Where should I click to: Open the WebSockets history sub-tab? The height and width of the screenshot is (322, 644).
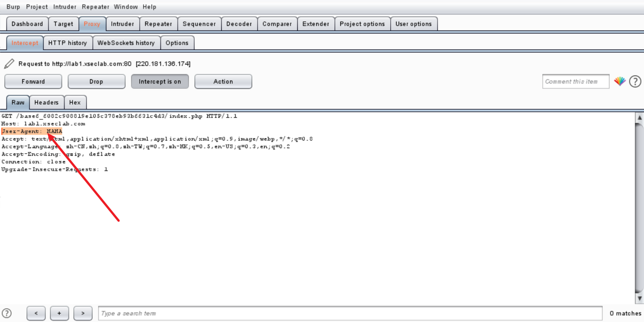click(126, 43)
